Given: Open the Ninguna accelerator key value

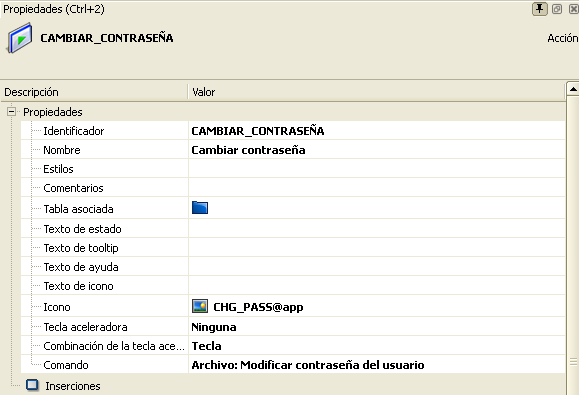Looking at the screenshot, I should [x=214, y=327].
